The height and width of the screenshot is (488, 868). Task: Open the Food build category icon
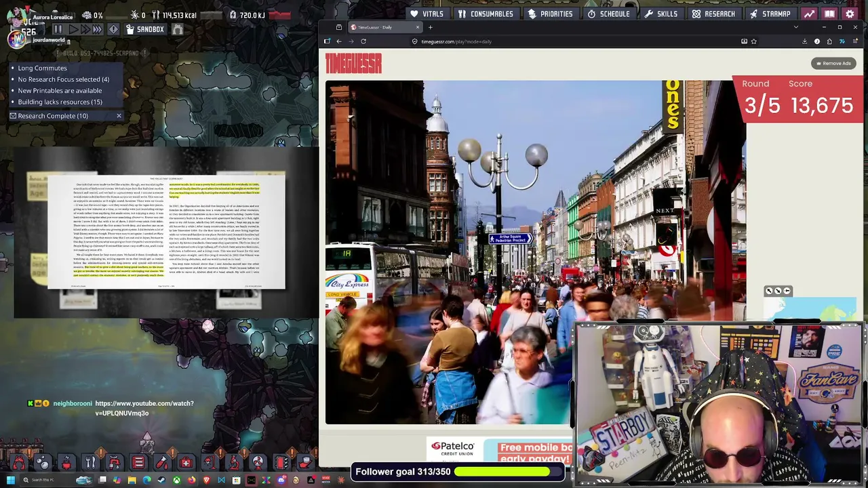pos(90,463)
